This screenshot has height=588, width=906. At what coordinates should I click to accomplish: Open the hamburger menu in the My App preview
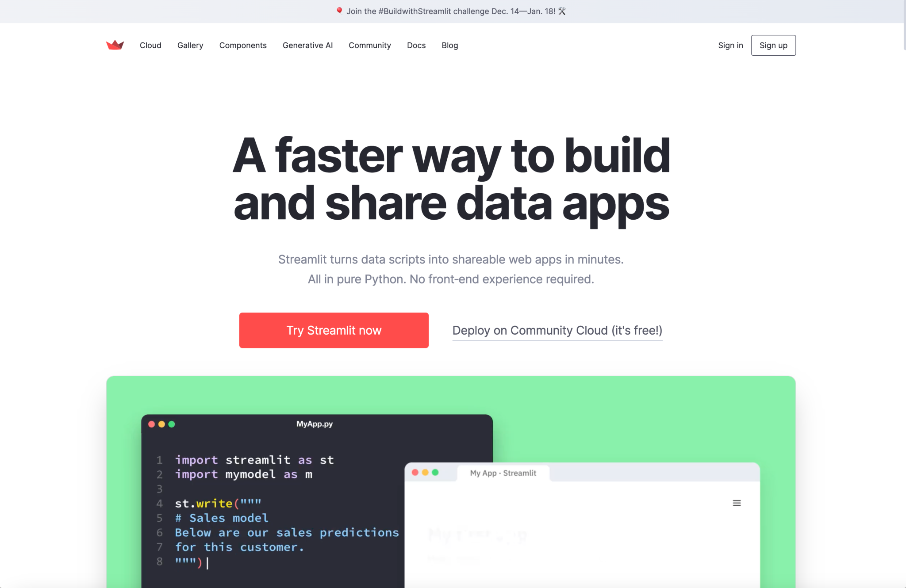tap(736, 503)
